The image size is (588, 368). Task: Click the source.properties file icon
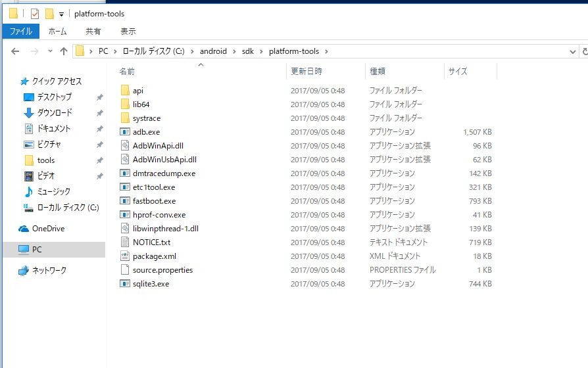point(125,269)
